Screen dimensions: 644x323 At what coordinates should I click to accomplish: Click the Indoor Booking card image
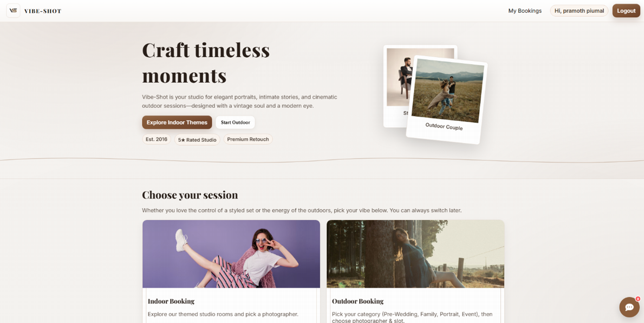pos(231,254)
